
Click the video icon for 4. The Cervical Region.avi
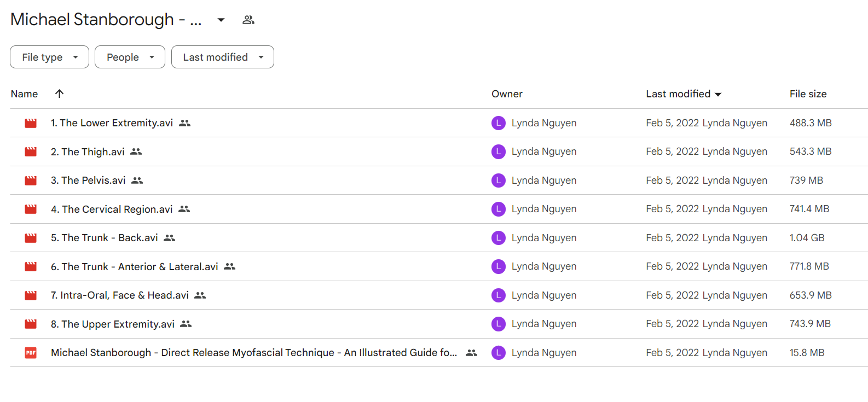(x=31, y=209)
